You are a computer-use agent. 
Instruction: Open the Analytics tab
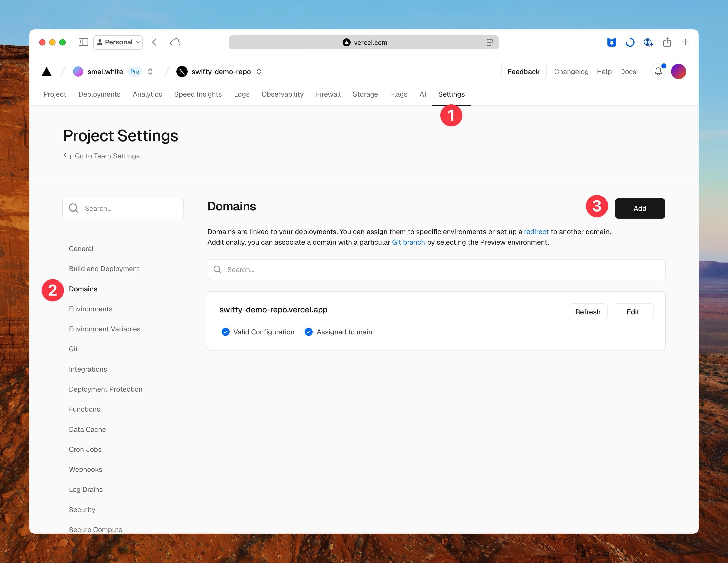147,94
